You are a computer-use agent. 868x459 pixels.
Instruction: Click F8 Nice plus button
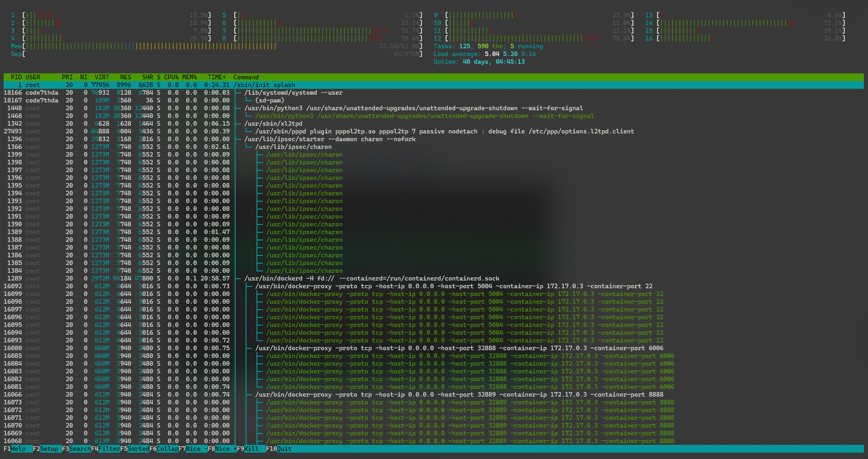tap(222, 449)
